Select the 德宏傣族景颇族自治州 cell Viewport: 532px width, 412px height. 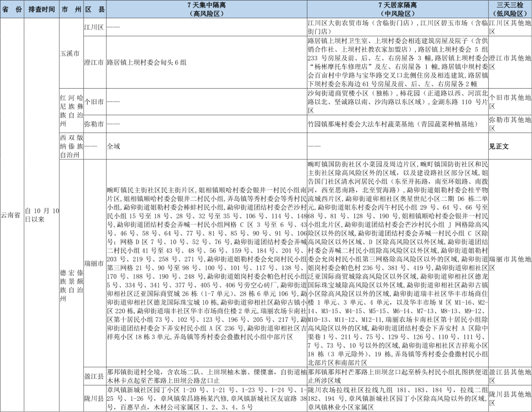tap(71, 285)
